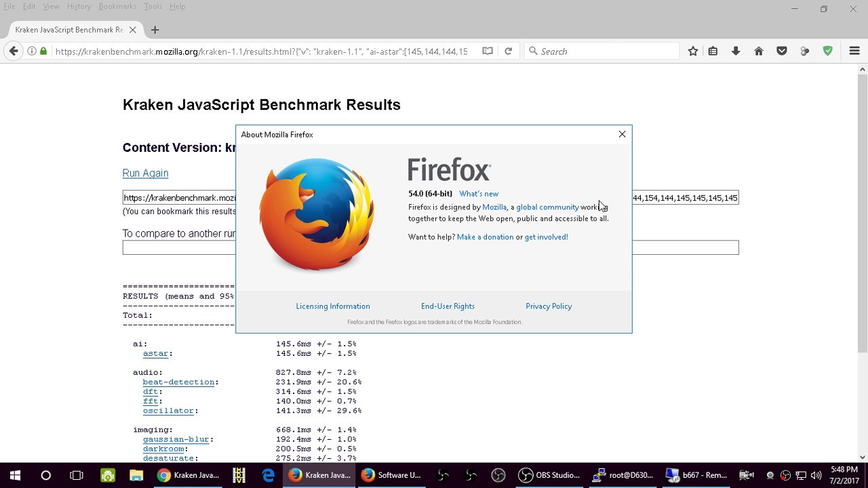Reload the current page
This screenshot has height=488, width=868.
508,51
